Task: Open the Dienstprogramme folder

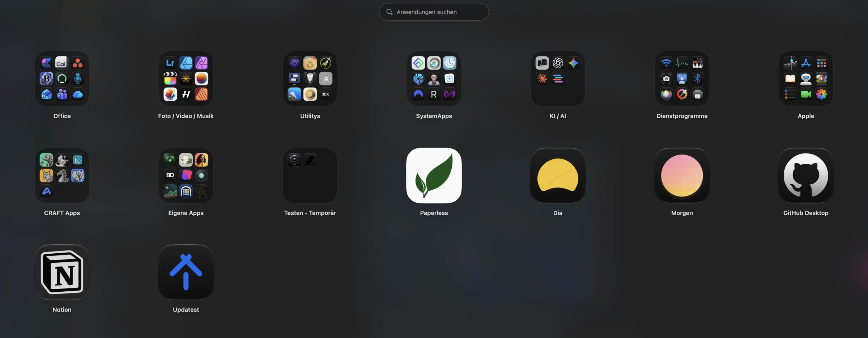Action: pos(682,79)
